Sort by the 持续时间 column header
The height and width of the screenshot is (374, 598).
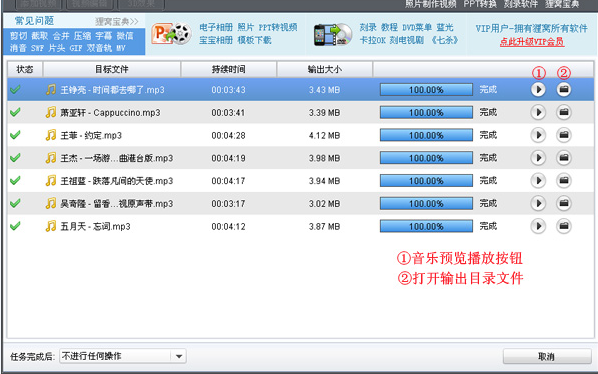click(229, 69)
